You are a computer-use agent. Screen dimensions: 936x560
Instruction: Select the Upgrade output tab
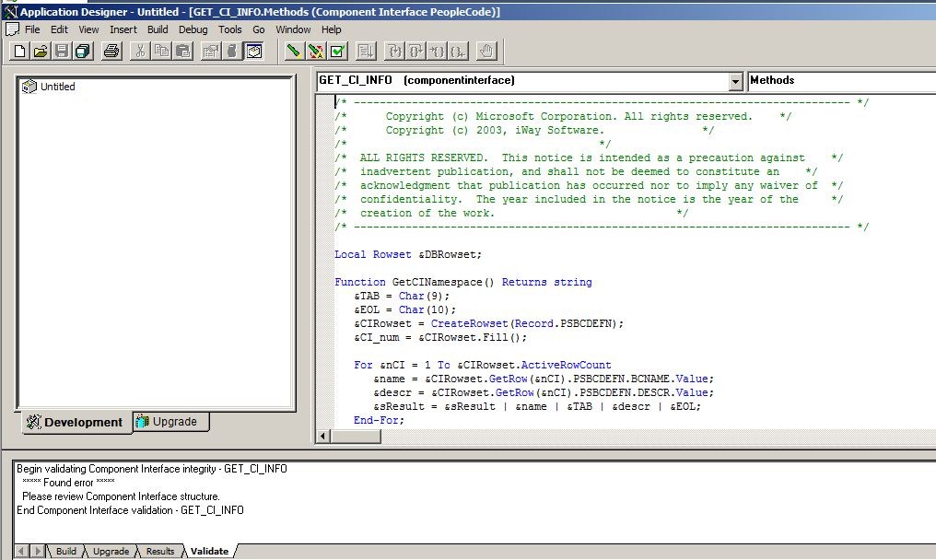111,551
